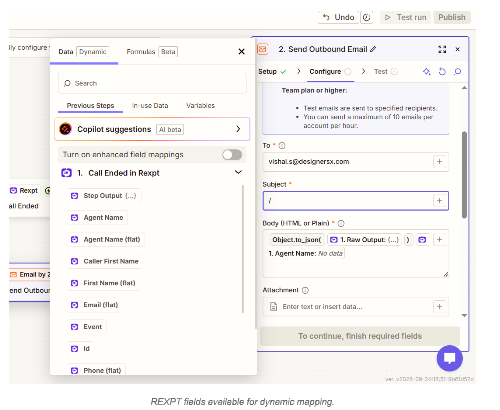Go to the Setup step
Viewport: 500px width, 410px height.
tap(272, 72)
